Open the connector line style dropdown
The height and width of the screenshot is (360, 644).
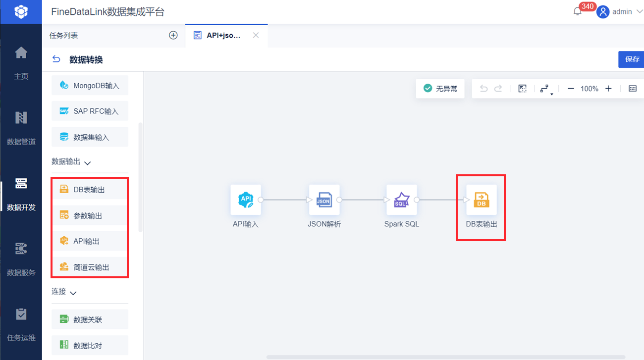tap(545, 89)
